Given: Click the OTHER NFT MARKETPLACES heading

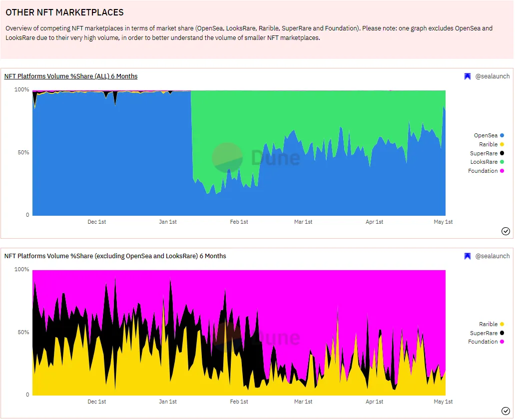Looking at the screenshot, I should click(64, 12).
